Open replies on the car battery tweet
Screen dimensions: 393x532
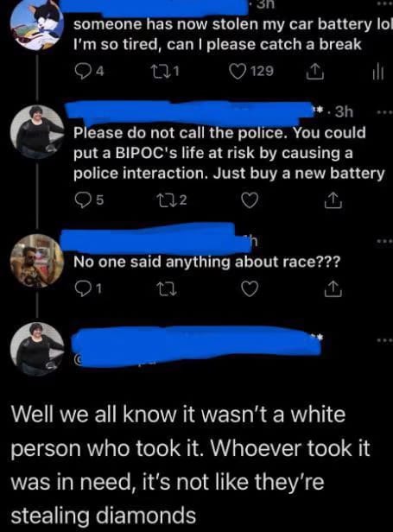pyautogui.click(x=89, y=71)
